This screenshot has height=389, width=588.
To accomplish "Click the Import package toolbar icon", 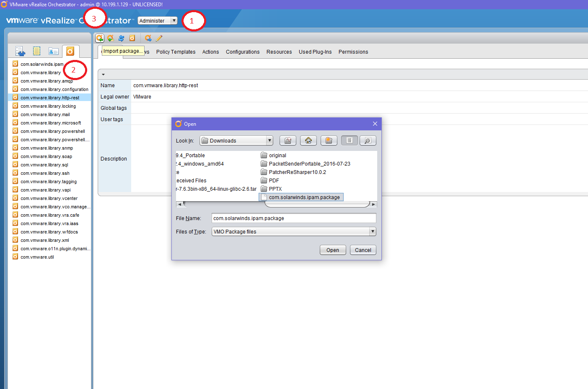I will [x=100, y=38].
